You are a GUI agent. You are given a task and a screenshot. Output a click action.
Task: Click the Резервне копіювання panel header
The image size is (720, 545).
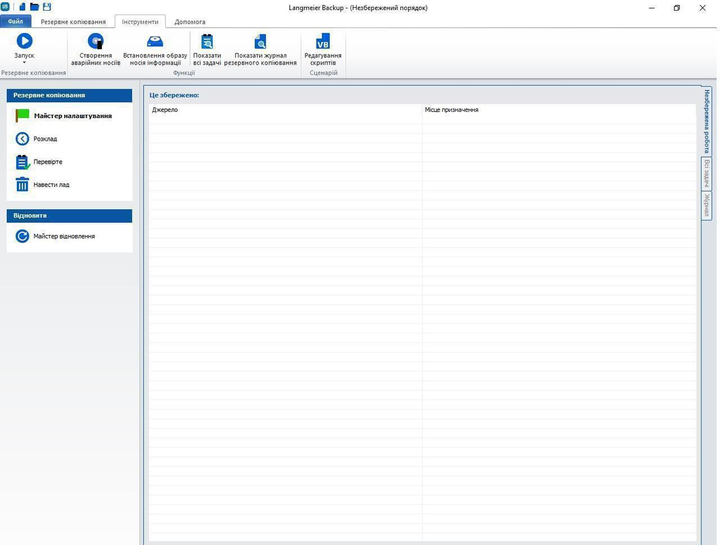pyautogui.click(x=69, y=95)
